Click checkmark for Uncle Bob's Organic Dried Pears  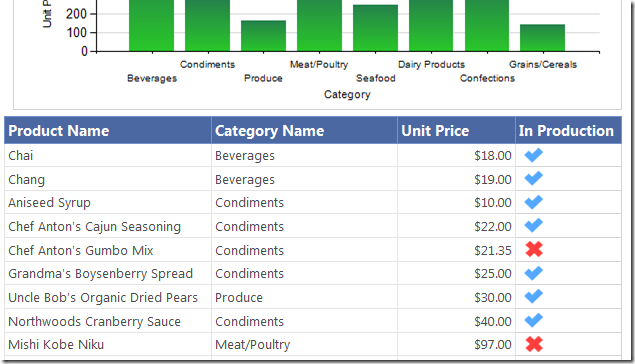tap(533, 297)
